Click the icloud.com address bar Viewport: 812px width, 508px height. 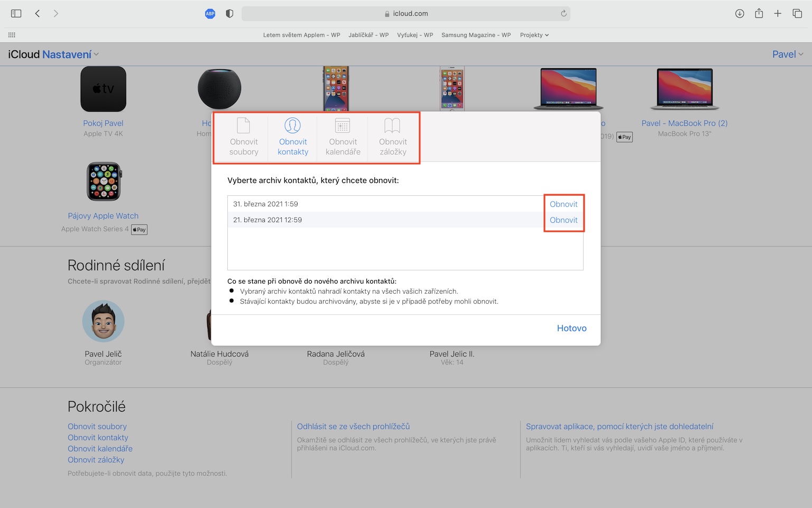[x=406, y=14]
